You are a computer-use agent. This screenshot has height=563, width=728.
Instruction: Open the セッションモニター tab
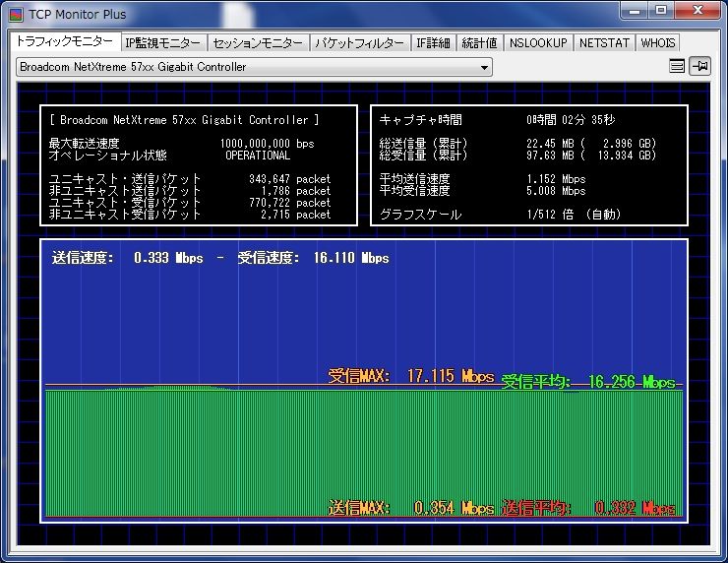point(258,43)
